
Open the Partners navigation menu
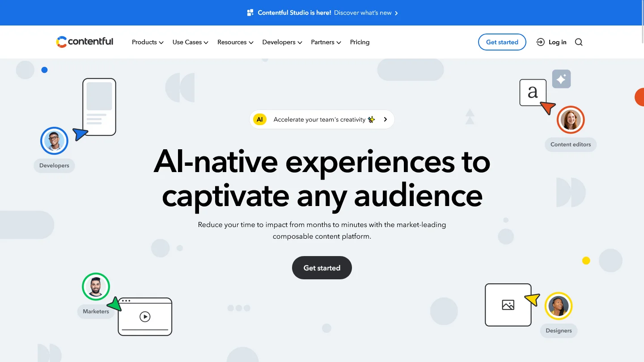click(326, 42)
